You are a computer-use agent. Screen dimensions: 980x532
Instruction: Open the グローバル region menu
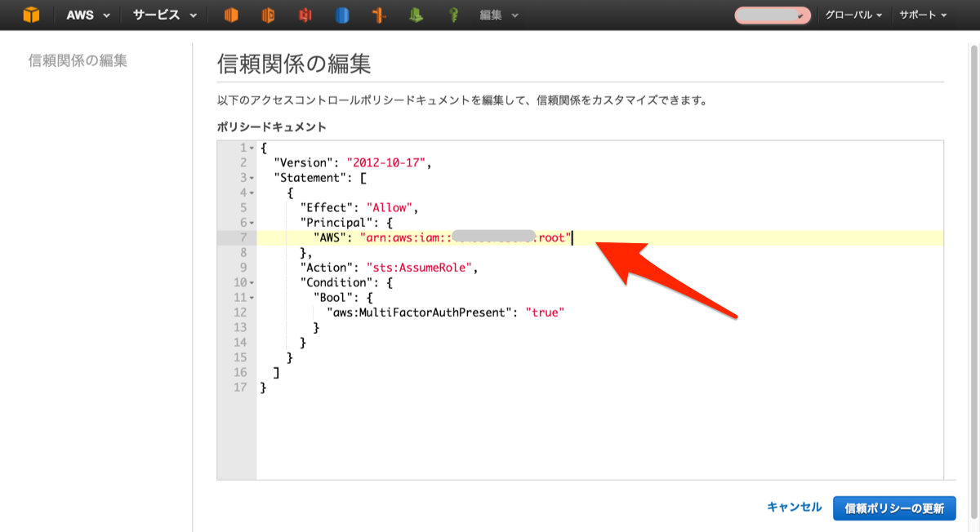(853, 15)
